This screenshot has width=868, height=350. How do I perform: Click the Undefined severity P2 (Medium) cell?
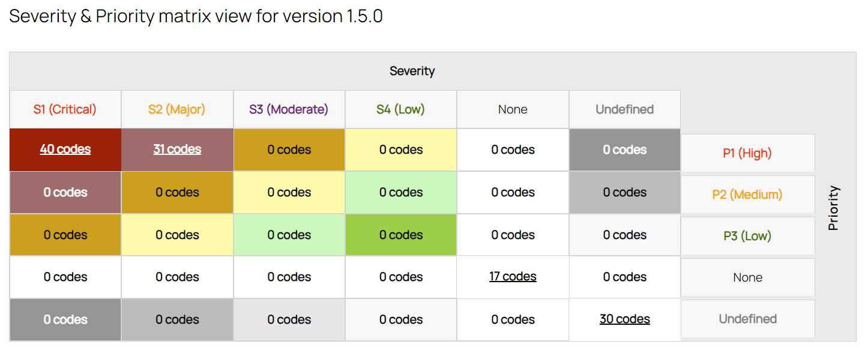click(625, 193)
